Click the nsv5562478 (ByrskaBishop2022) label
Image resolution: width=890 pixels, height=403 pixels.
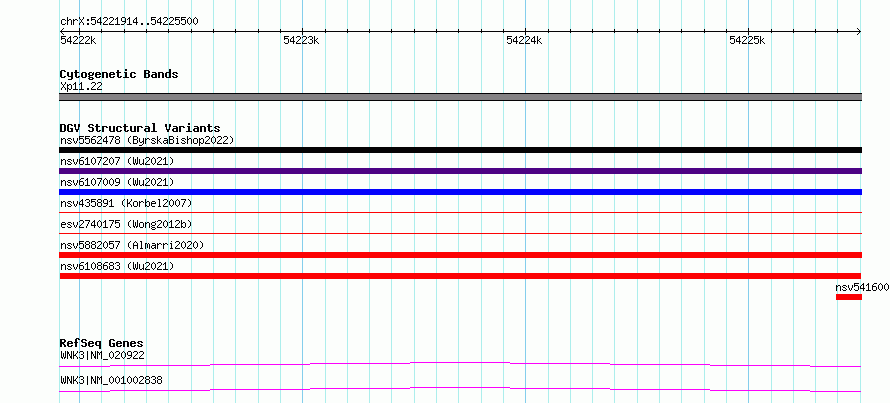pyautogui.click(x=147, y=140)
